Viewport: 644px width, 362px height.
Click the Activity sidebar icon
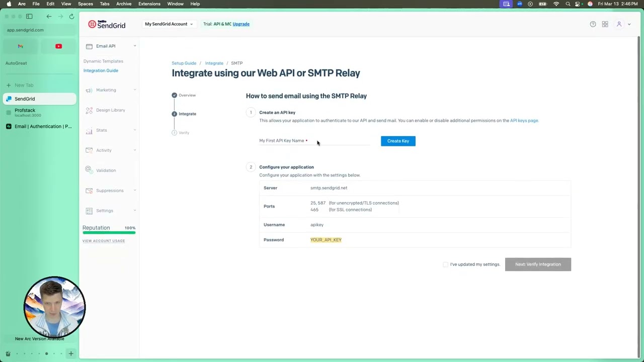click(89, 150)
